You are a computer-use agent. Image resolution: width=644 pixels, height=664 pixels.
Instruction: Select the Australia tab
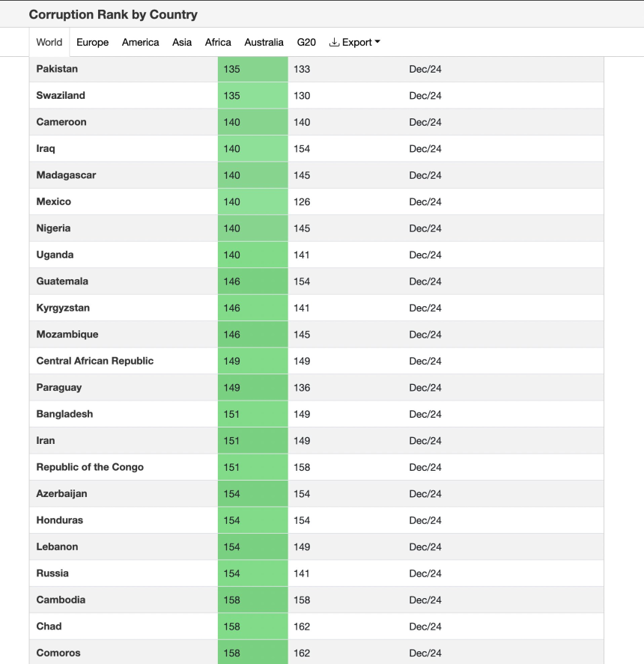coord(264,42)
